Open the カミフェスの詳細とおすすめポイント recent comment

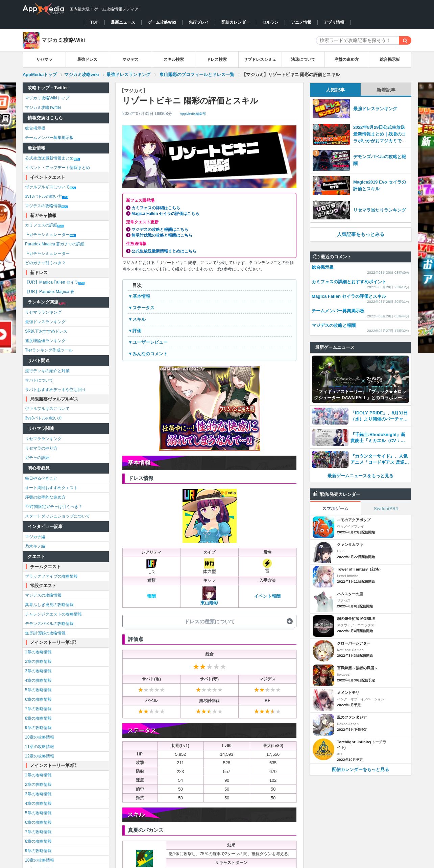click(348, 282)
